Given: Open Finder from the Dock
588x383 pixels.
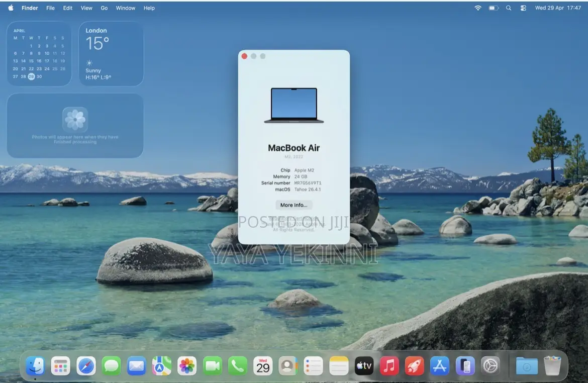Looking at the screenshot, I should pyautogui.click(x=35, y=366).
